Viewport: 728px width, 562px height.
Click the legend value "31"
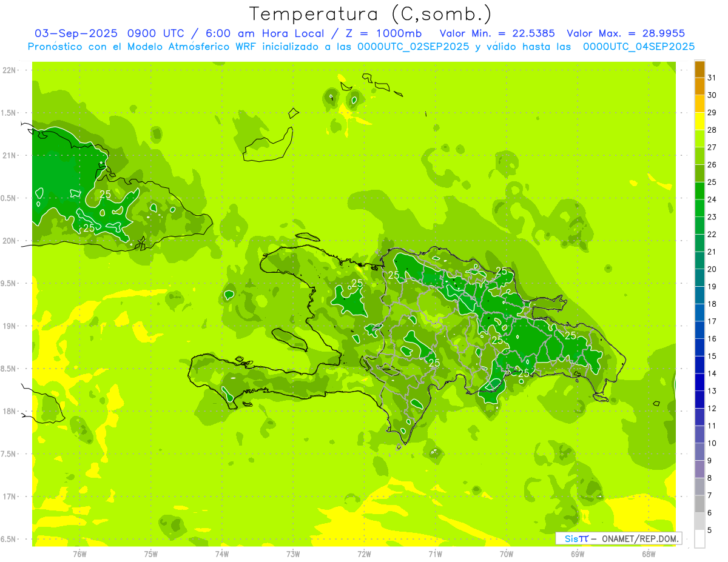click(x=712, y=78)
